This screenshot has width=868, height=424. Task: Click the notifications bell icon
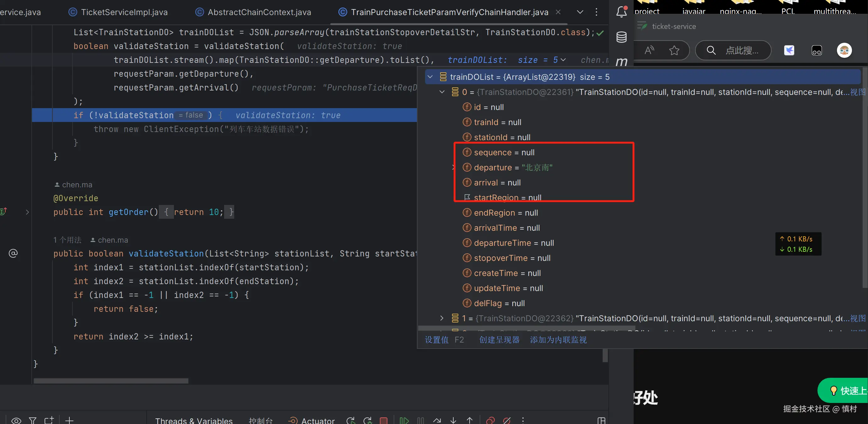pyautogui.click(x=621, y=12)
